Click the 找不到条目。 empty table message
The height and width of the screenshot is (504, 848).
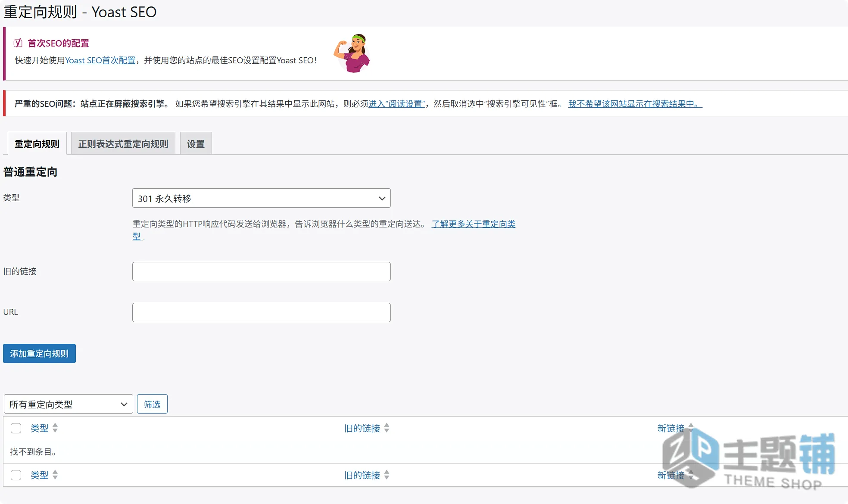tap(33, 452)
